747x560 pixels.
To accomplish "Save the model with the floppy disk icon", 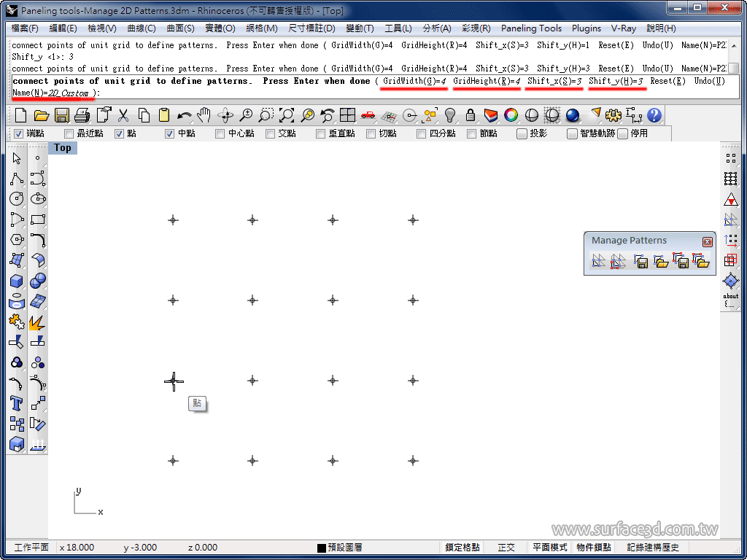I will [62, 115].
